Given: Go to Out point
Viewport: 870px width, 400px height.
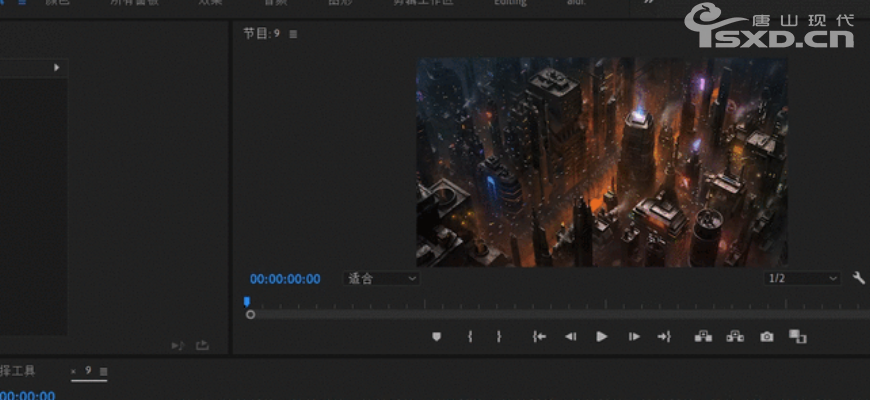Looking at the screenshot, I should [664, 336].
